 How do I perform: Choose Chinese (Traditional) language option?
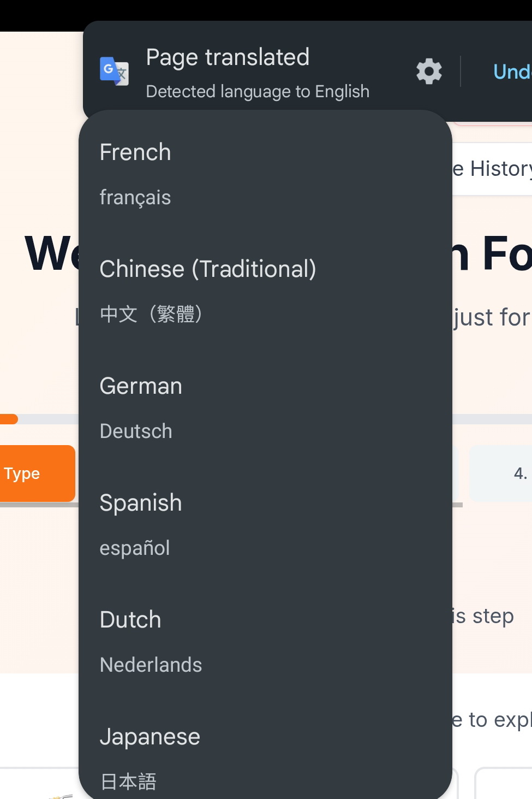(207, 269)
